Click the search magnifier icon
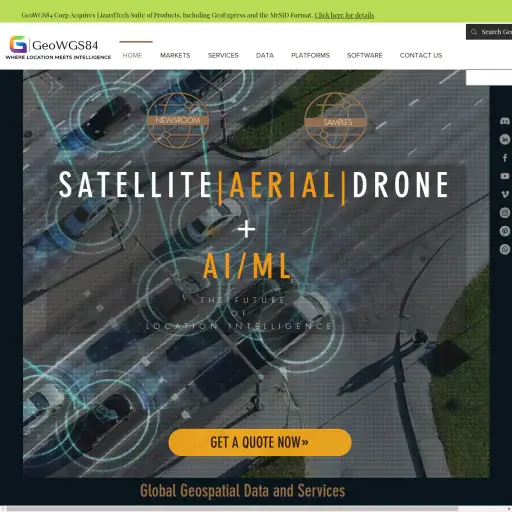 [474, 32]
